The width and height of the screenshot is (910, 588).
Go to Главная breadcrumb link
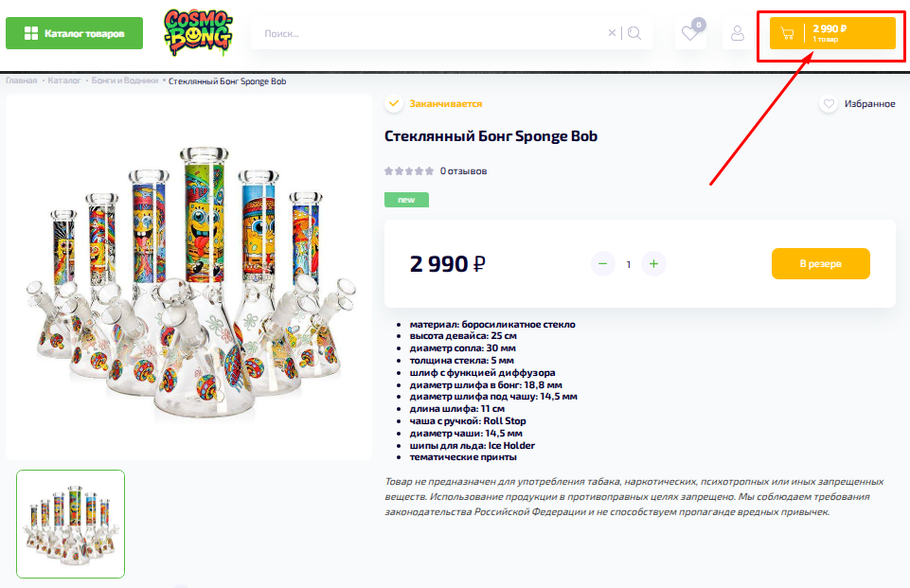coord(22,80)
